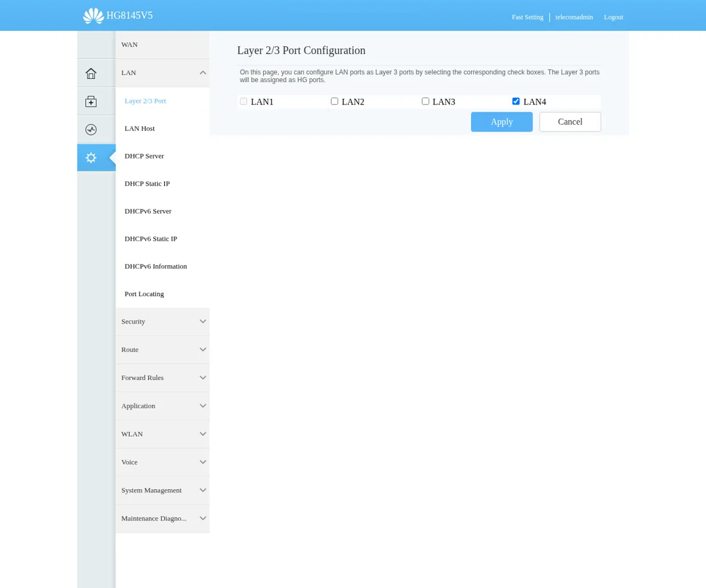Click the LAN1 label text
Image resolution: width=706 pixels, height=588 pixels.
click(262, 102)
